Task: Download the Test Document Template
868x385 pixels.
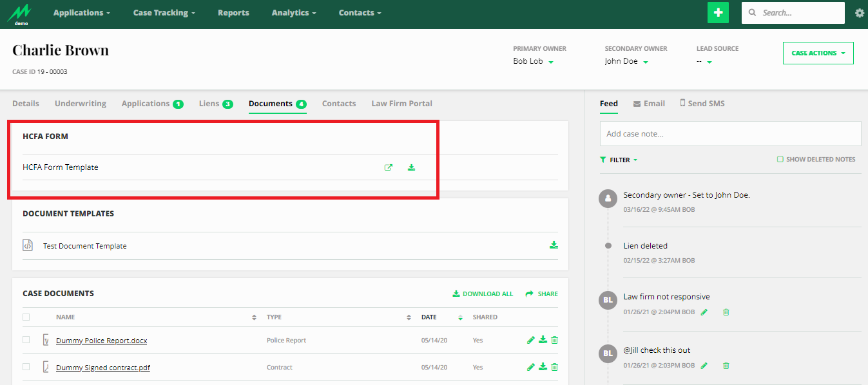Action: (x=554, y=245)
